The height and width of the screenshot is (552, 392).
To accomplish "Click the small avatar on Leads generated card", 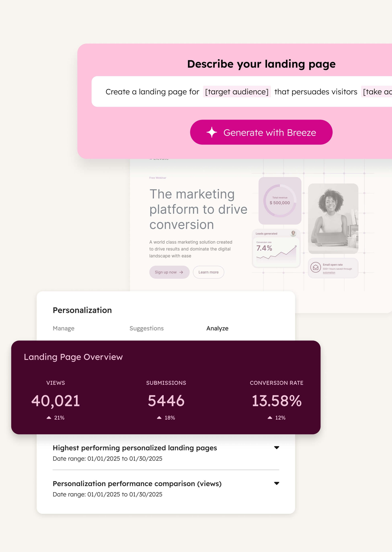I will (293, 233).
